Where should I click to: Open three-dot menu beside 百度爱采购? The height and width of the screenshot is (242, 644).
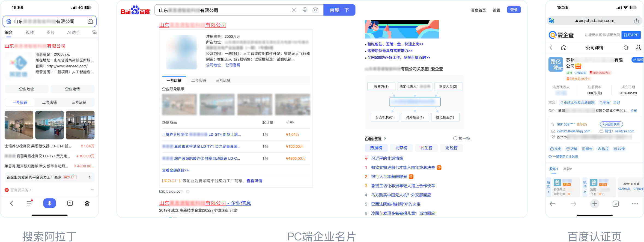pyautogui.click(x=93, y=190)
